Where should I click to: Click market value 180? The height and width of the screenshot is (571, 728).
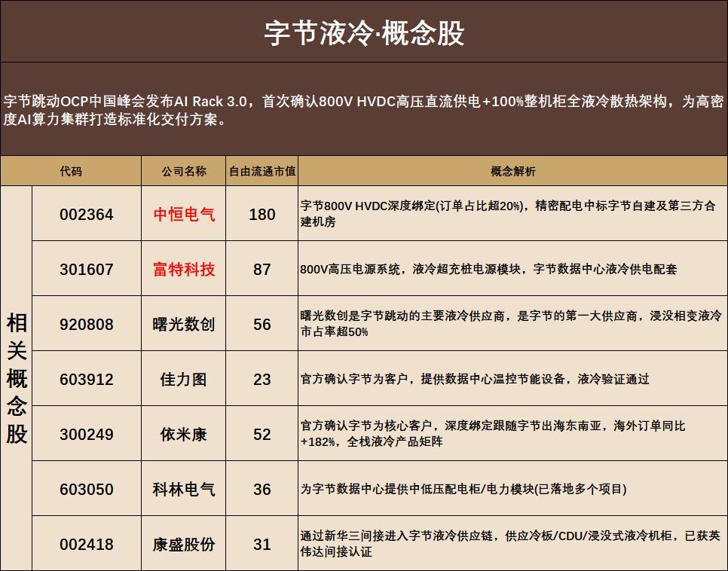pos(262,215)
